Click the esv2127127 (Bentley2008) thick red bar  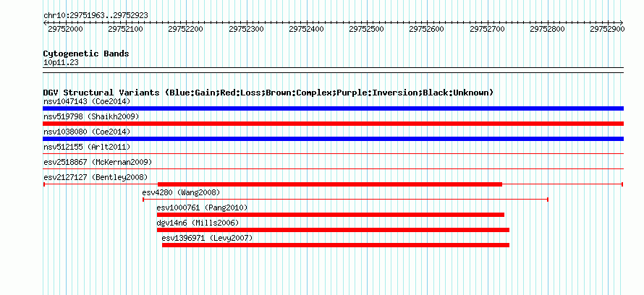click(x=330, y=184)
